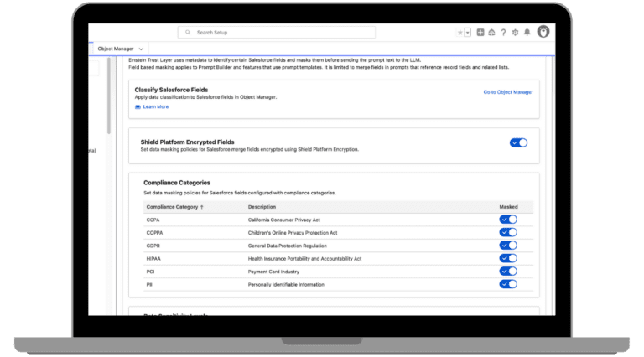Click the Learn More book icon
This screenshot has width=644, height=357.
(138, 106)
